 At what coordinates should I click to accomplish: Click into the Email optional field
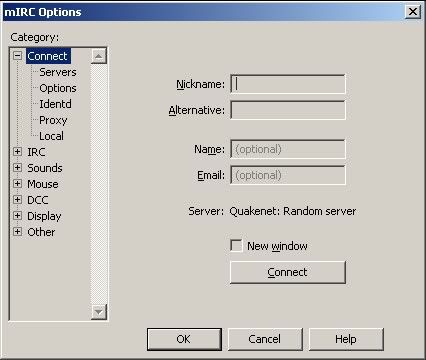tap(288, 175)
